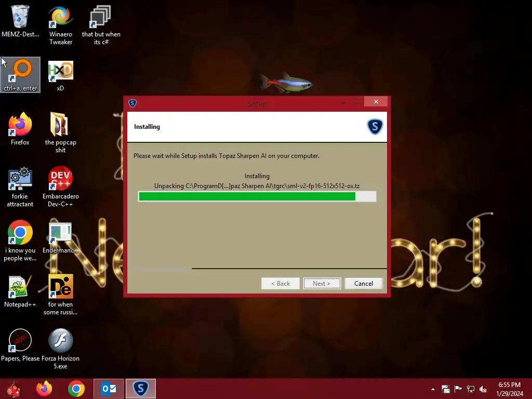The height and width of the screenshot is (399, 532).
Task: Click the 'Please wait while Setup installs' text
Action: pyautogui.click(x=227, y=156)
